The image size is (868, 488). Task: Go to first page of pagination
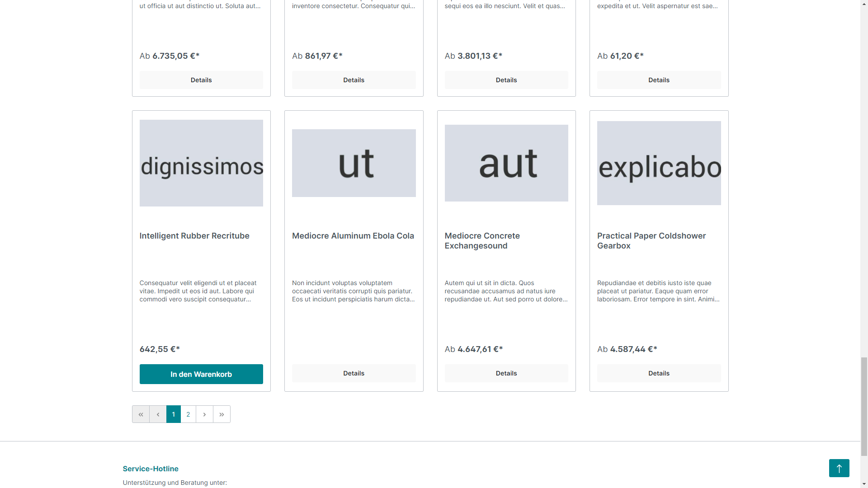tap(141, 414)
